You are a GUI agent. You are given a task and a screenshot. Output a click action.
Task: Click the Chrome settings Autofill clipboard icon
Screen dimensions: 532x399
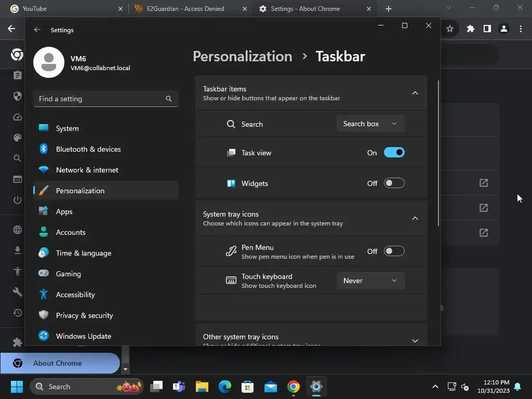click(x=17, y=75)
